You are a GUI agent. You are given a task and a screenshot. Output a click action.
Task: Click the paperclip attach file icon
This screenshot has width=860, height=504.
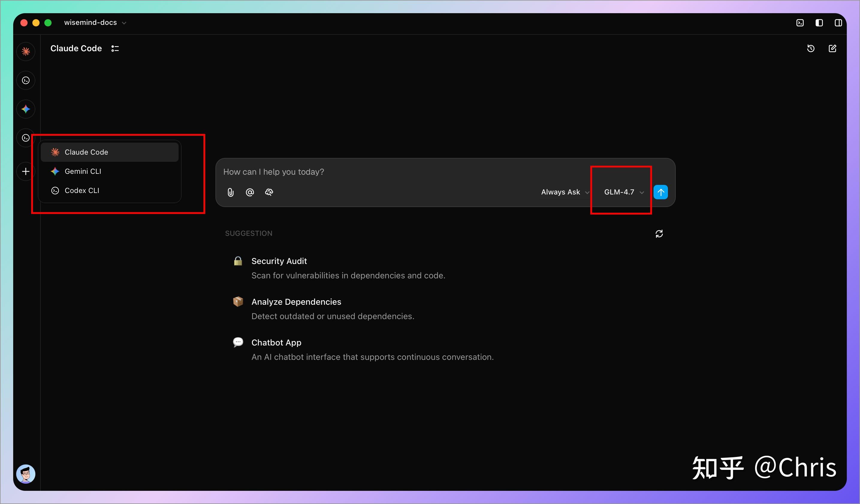click(x=231, y=192)
